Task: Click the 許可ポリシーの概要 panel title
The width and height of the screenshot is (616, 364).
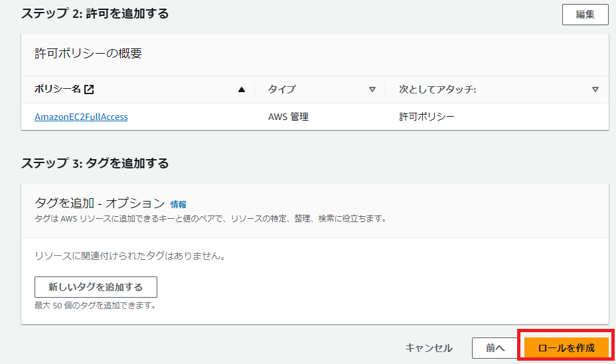Action: point(88,54)
